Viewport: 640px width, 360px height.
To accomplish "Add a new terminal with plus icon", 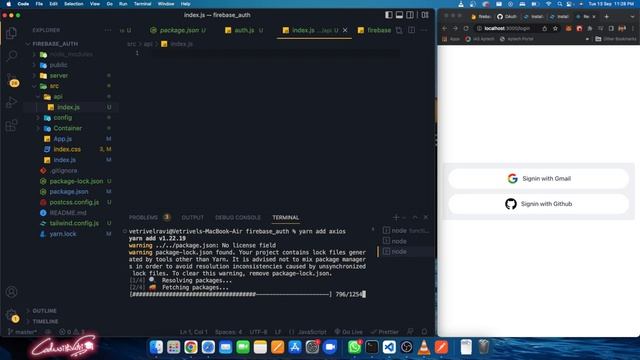I will pos(396,218).
